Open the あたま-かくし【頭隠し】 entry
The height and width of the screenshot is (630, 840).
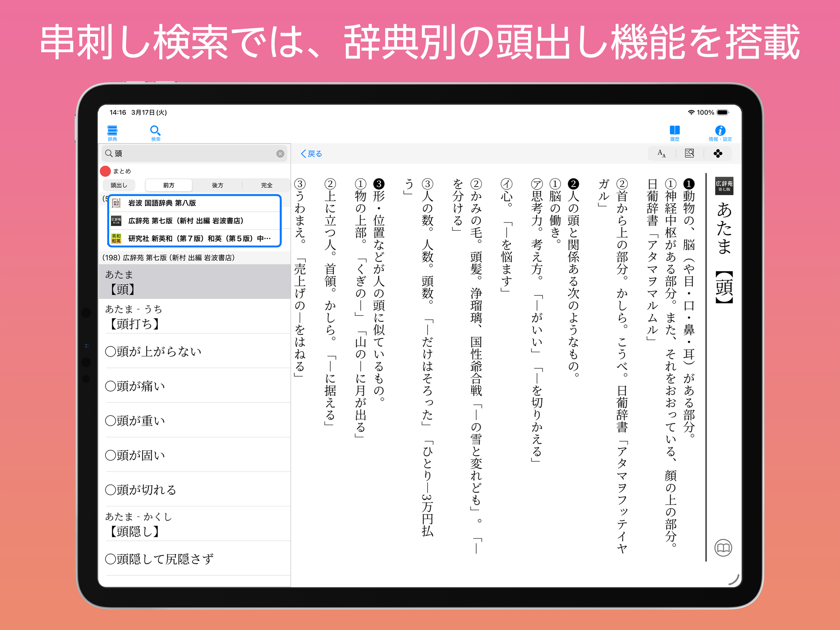[x=194, y=524]
